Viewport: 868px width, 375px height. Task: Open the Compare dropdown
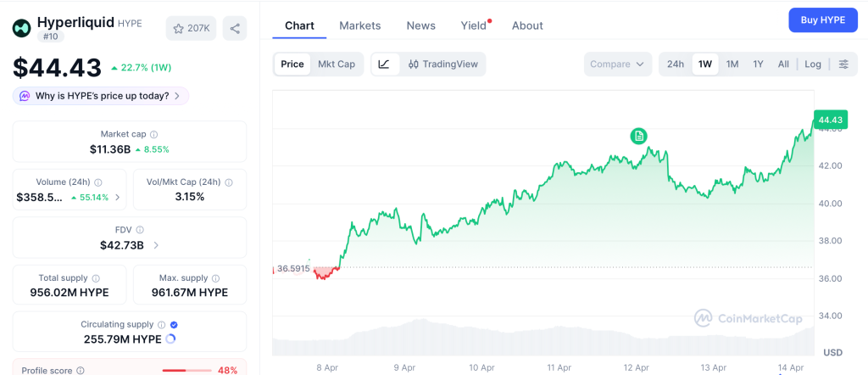[617, 64]
